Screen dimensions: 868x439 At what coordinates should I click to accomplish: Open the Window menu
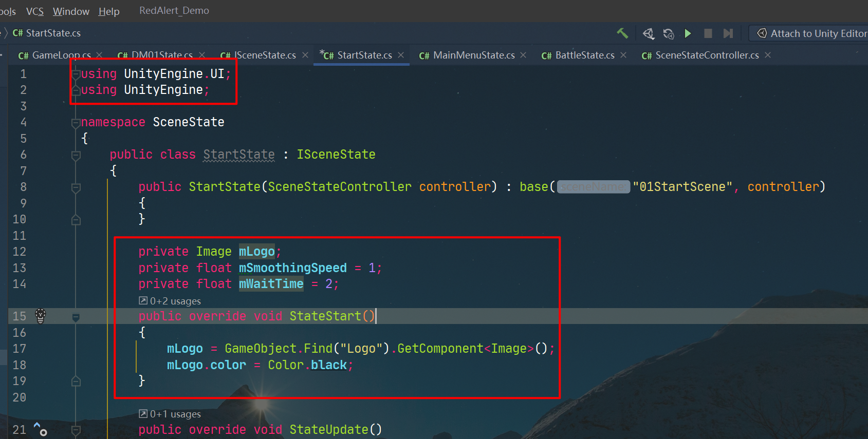tap(71, 11)
